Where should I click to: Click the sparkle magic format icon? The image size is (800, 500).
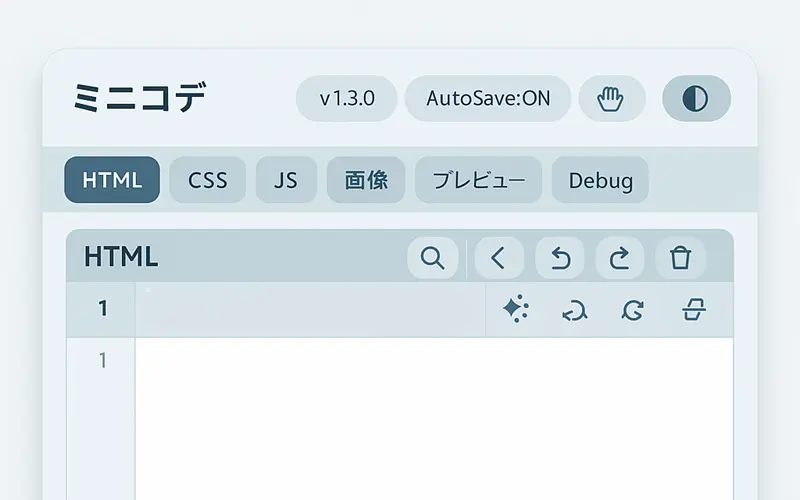(515, 310)
